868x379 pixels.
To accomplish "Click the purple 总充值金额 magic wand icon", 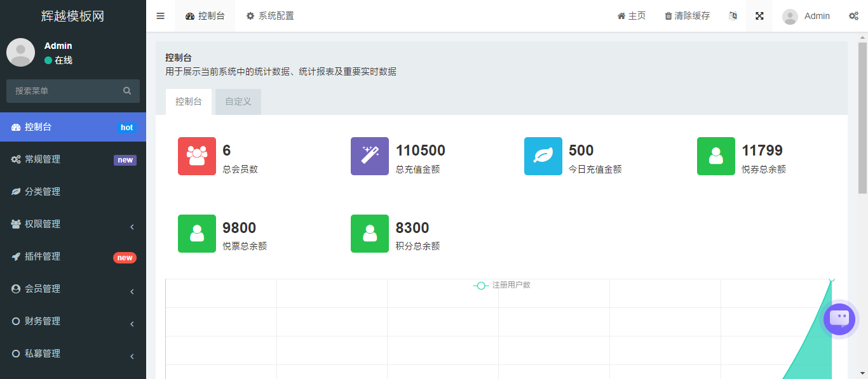I will (370, 156).
